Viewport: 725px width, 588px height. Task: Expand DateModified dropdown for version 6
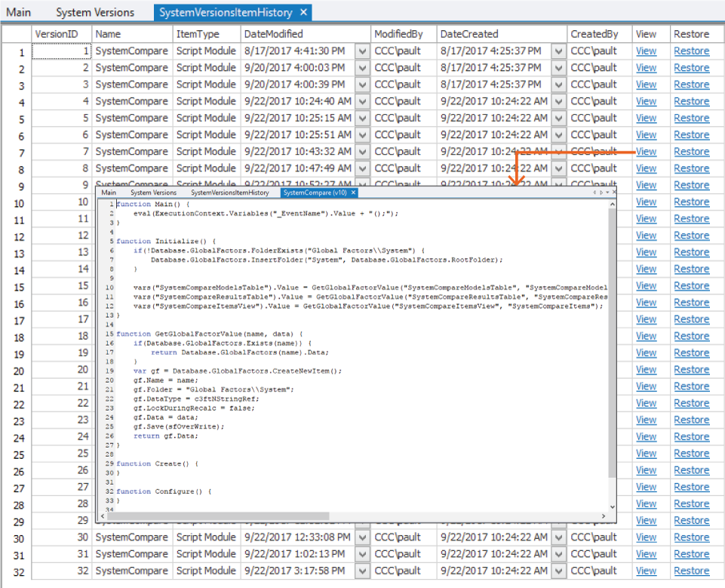[x=362, y=134]
